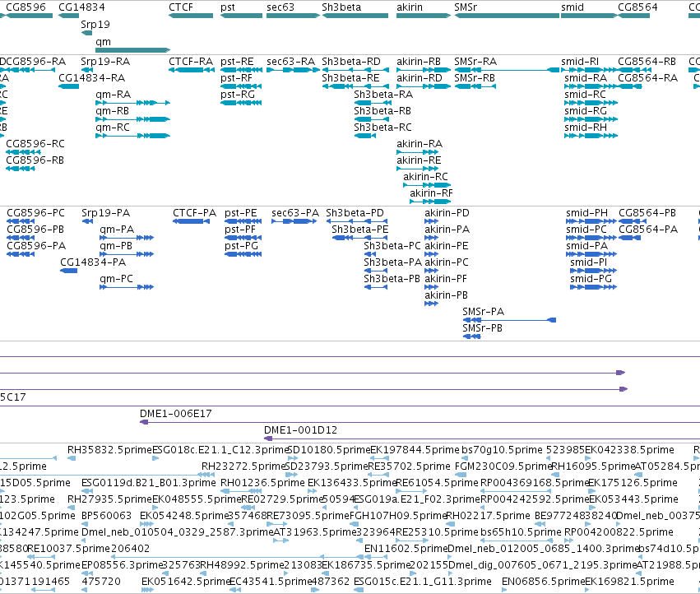This screenshot has height=594, width=700.
Task: Click transcript qm-RA
Action: tap(132, 103)
